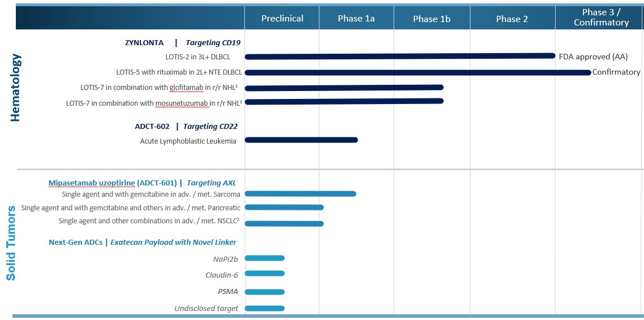This screenshot has width=644, height=320.
Task: Select the Phase 1a column header
Action: [356, 19]
